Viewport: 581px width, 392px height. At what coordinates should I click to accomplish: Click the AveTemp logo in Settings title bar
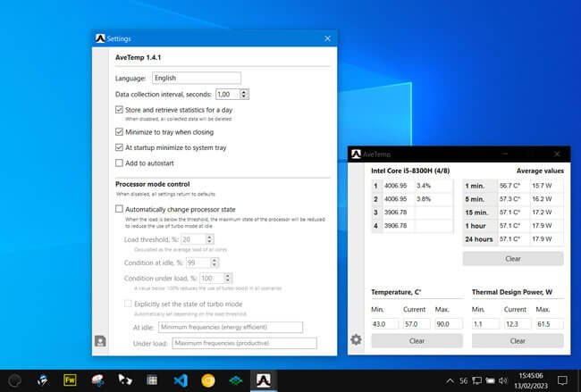coord(100,38)
